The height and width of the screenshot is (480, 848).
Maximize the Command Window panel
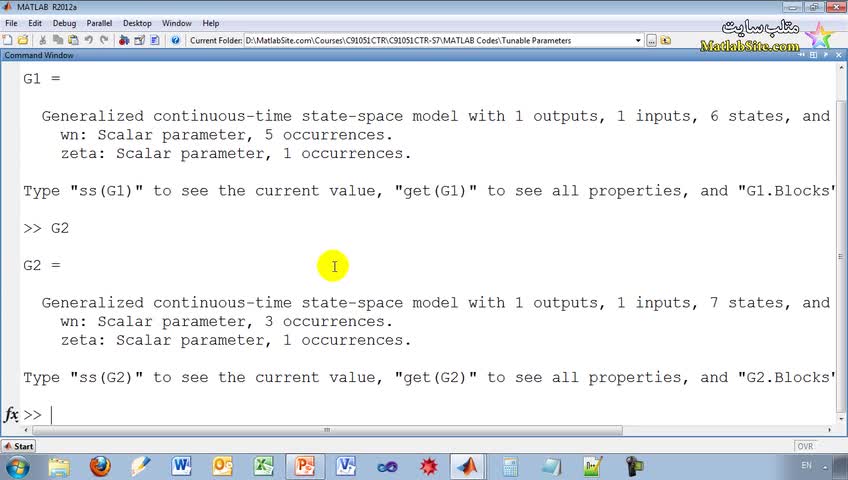coord(813,55)
